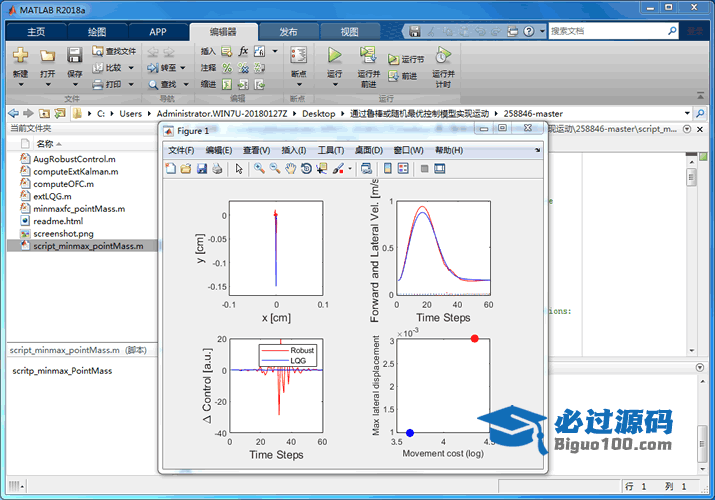Select minmaxfc_pointMass.m file
This screenshot has width=715, height=500.
click(x=79, y=209)
